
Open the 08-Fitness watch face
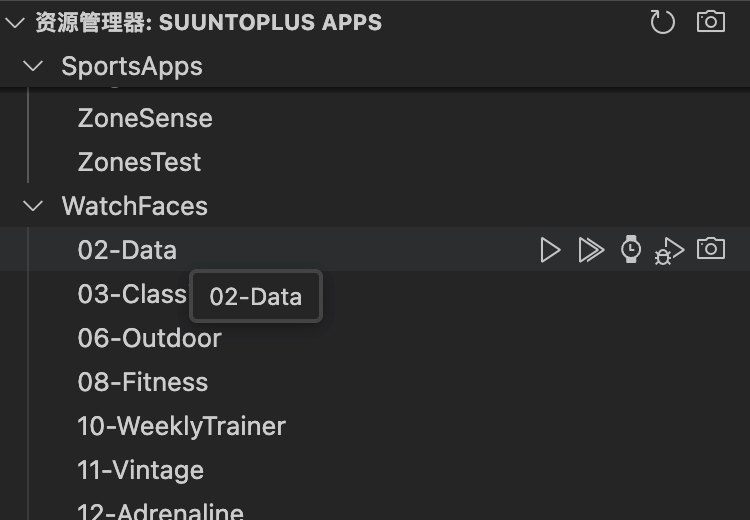(x=143, y=382)
